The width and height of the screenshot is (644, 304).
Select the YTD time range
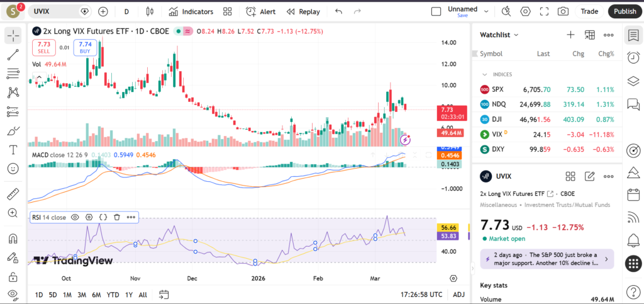(x=113, y=295)
